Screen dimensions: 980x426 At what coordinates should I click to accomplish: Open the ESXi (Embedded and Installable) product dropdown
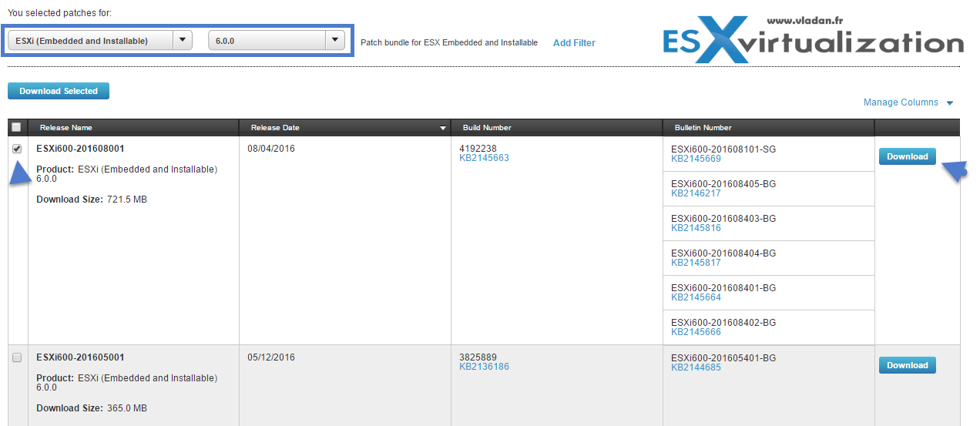tap(100, 41)
